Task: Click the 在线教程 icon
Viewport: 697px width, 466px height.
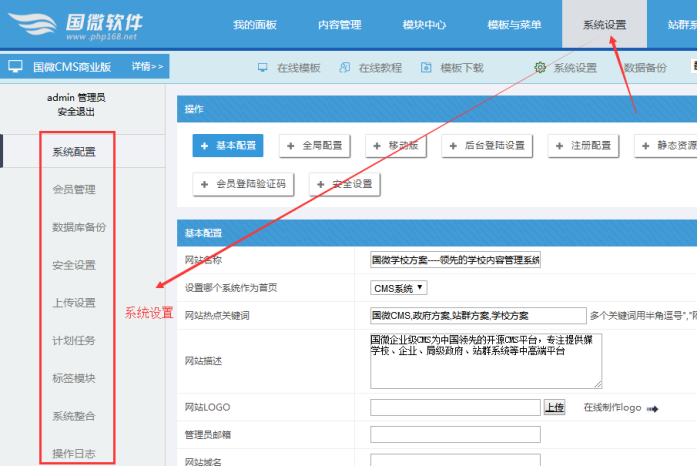Action: tap(345, 68)
